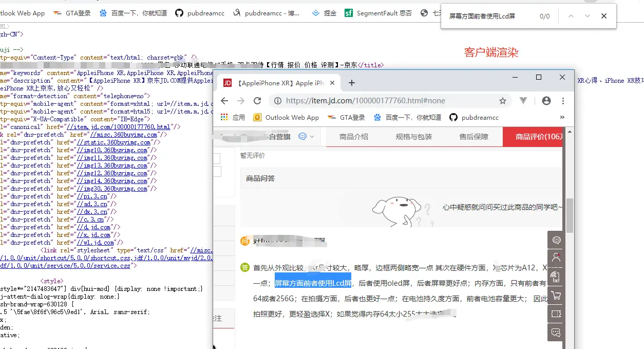Open the Chrome three-dot menu
Viewport: 644px width, 349px height.
pyautogui.click(x=563, y=101)
